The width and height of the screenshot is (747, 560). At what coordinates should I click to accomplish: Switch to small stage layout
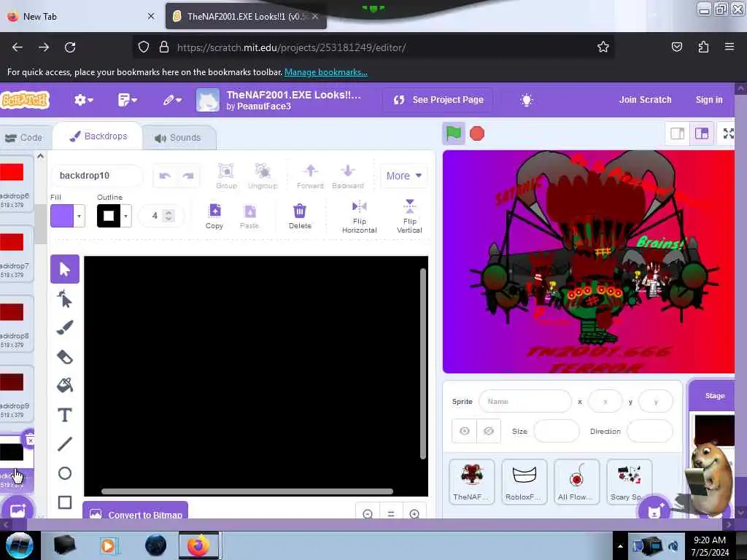[678, 134]
